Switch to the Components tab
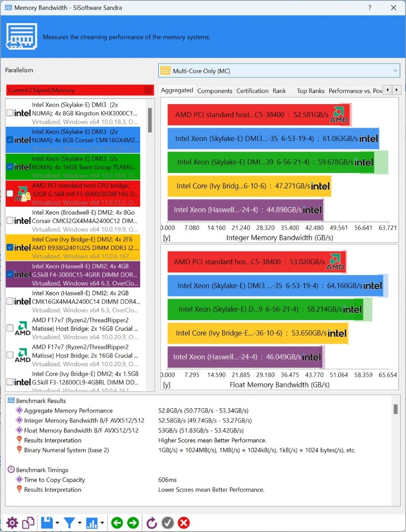Viewport: 406px width, 532px height. tap(215, 90)
